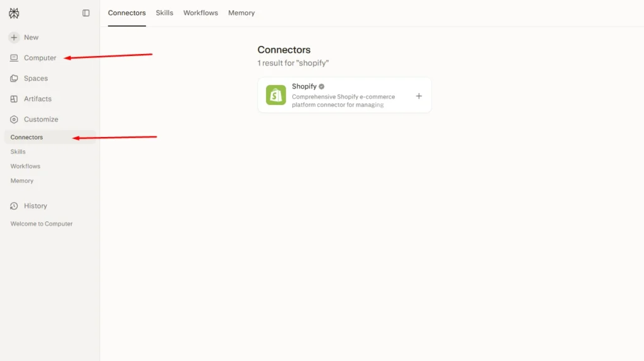The height and width of the screenshot is (361, 644).
Task: Click the History clock icon
Action: coord(14,206)
